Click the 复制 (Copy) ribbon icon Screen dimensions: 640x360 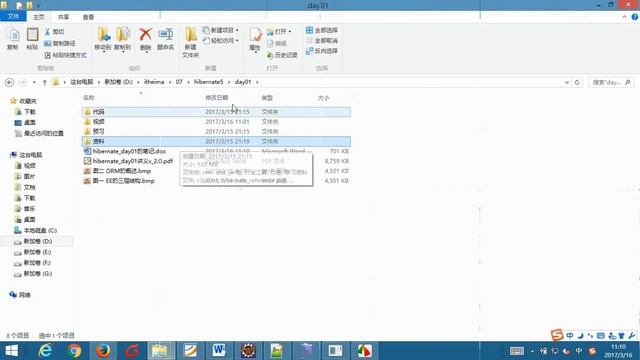pos(13,39)
